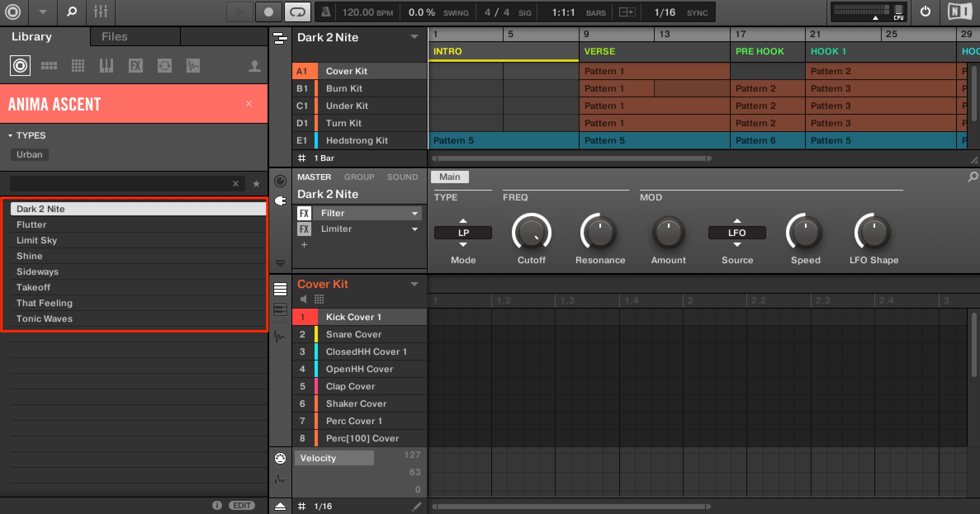Toggle the metronome icon
Screen dimensions: 980x514
[326, 12]
